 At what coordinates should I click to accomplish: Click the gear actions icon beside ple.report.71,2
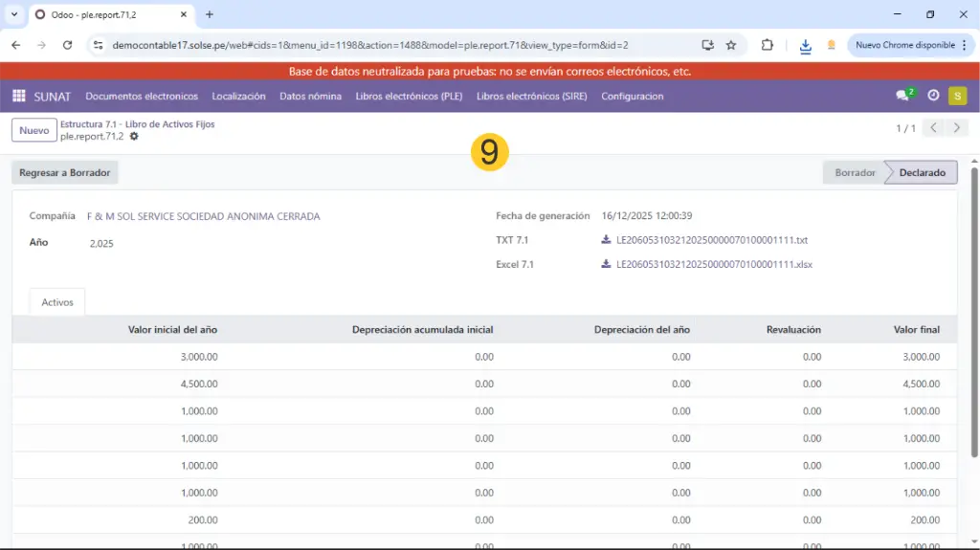[134, 137]
